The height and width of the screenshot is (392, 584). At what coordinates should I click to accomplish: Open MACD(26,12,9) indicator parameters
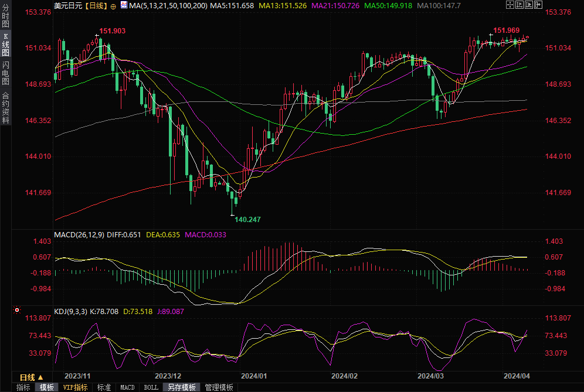[79, 234]
